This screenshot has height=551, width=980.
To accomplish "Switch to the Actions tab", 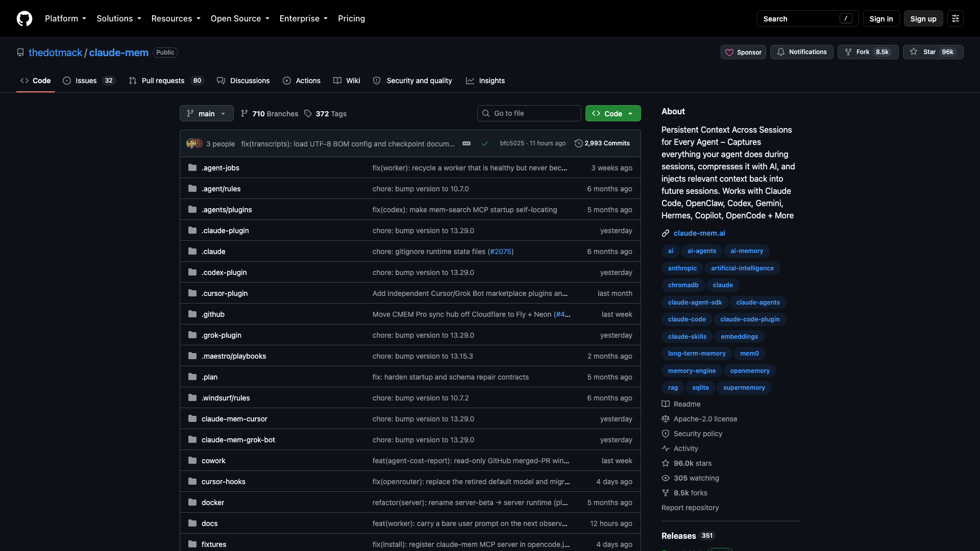I will 302,81.
